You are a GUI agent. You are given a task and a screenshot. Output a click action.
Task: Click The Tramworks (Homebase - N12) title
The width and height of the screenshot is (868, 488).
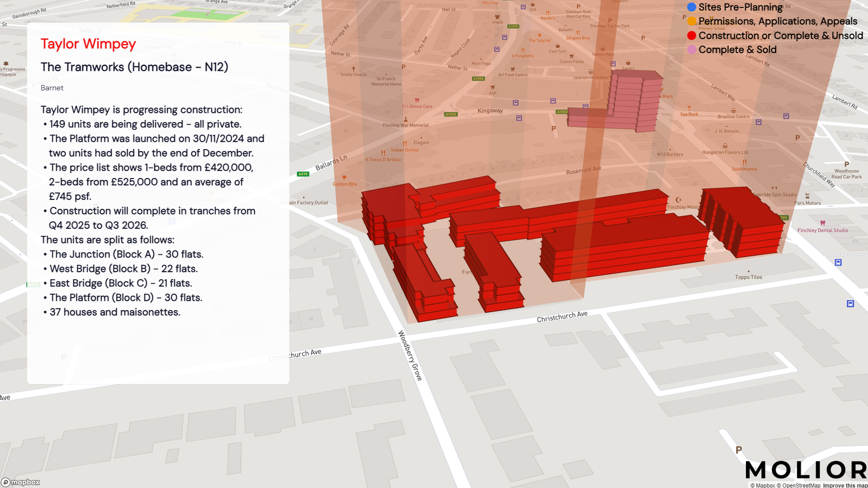(134, 67)
